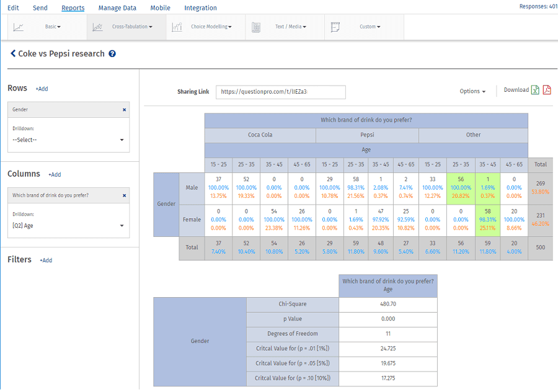The height and width of the screenshot is (392, 558).
Task: Click the Choice Modelling chart icon
Action: click(x=177, y=27)
